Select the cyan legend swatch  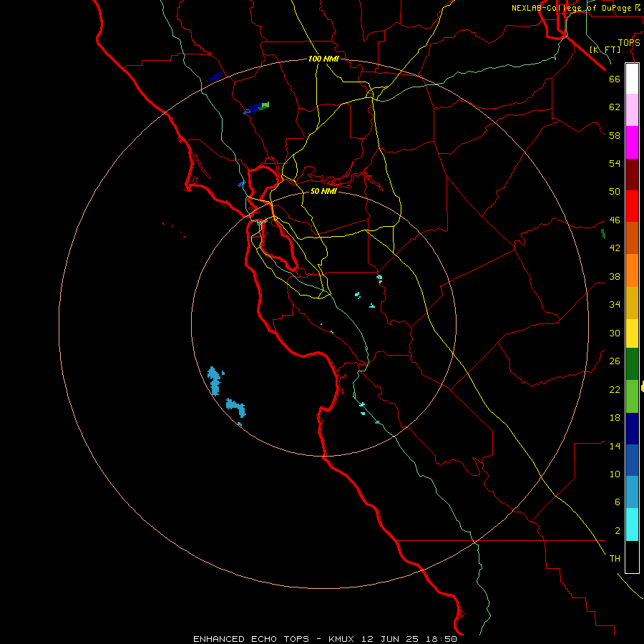pyautogui.click(x=632, y=525)
